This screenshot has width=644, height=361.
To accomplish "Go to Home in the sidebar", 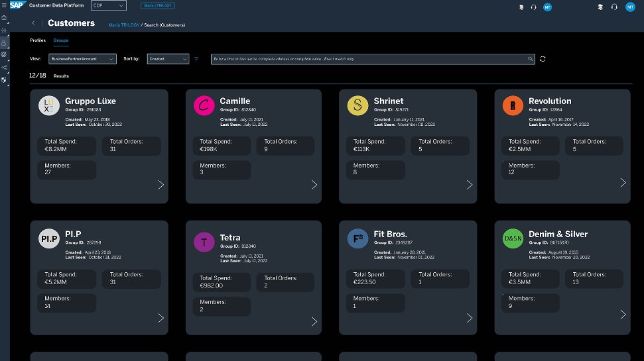I will [4, 18].
